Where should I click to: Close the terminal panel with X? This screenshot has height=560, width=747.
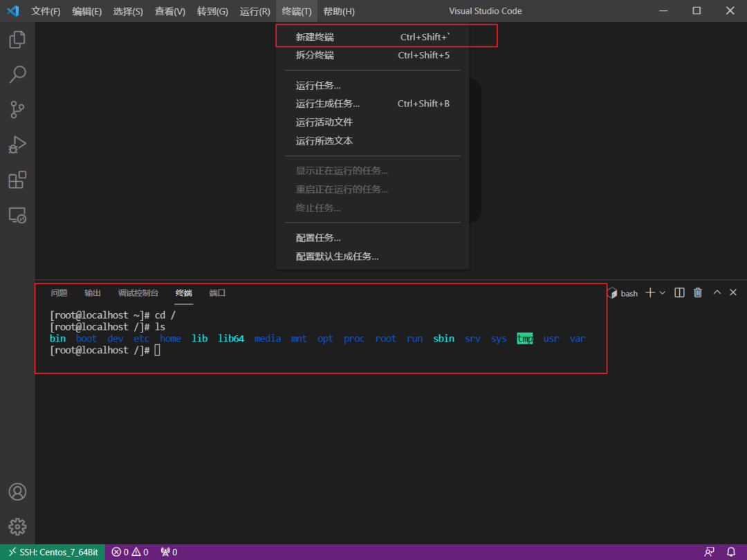733,292
